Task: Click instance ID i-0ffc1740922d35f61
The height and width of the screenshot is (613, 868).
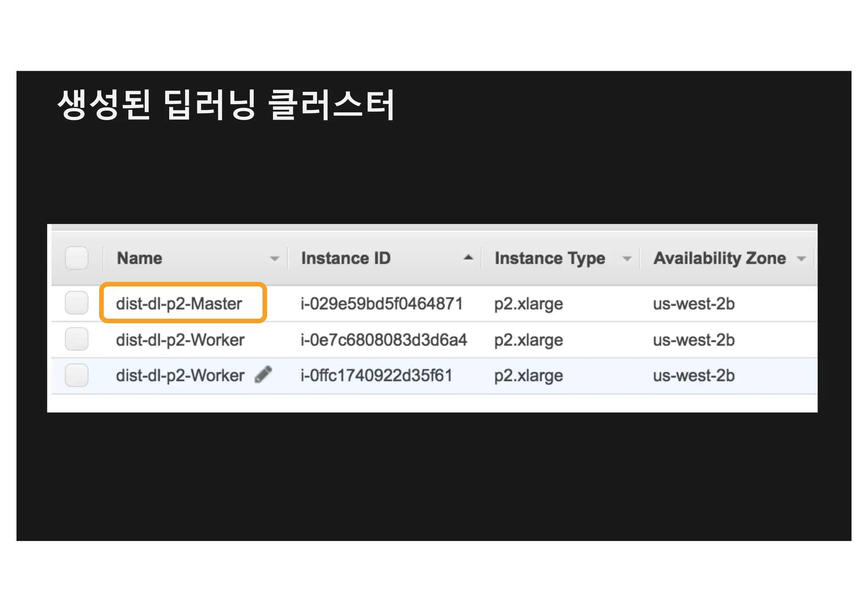Action: [x=376, y=375]
